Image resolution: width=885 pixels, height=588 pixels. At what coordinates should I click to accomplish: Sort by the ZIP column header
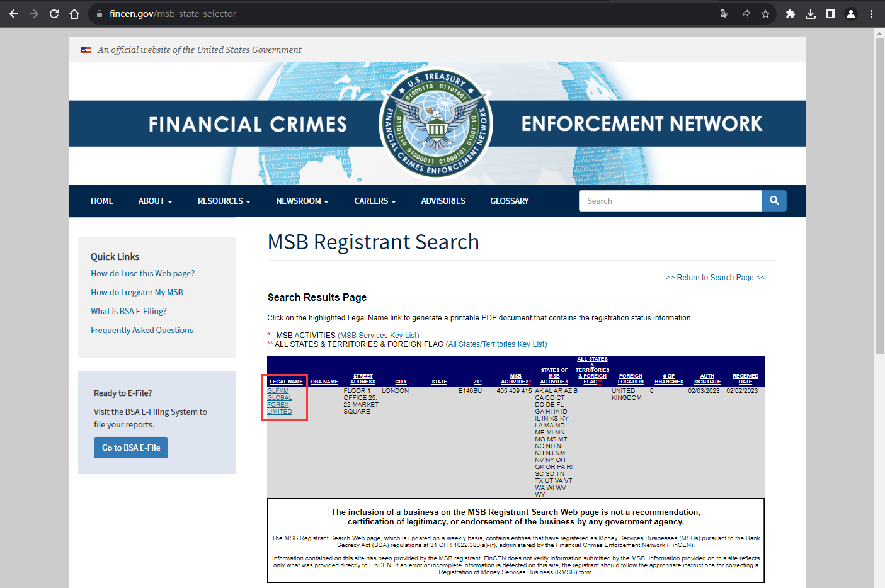click(x=477, y=382)
